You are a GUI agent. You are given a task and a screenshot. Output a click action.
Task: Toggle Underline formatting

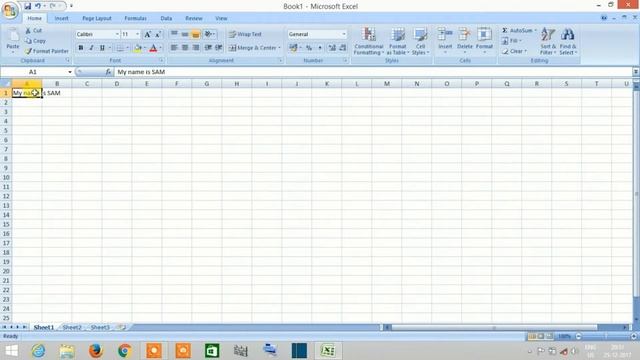102,48
